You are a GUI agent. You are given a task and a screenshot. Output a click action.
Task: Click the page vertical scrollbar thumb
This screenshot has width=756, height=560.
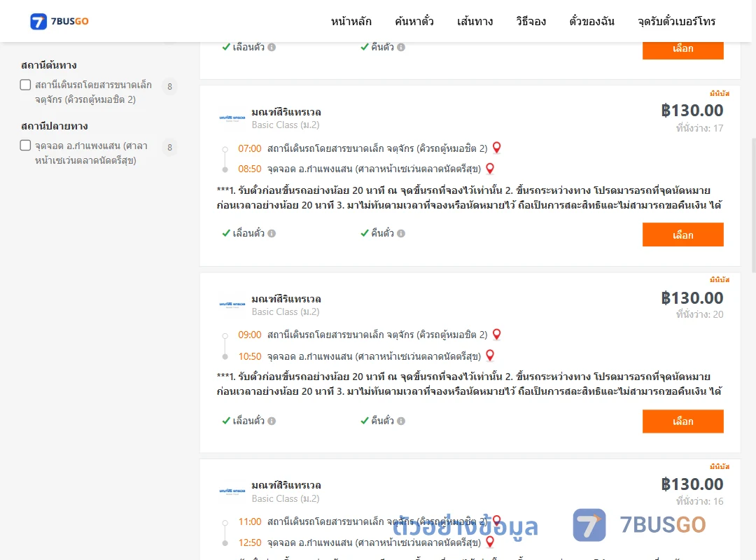pos(754,206)
